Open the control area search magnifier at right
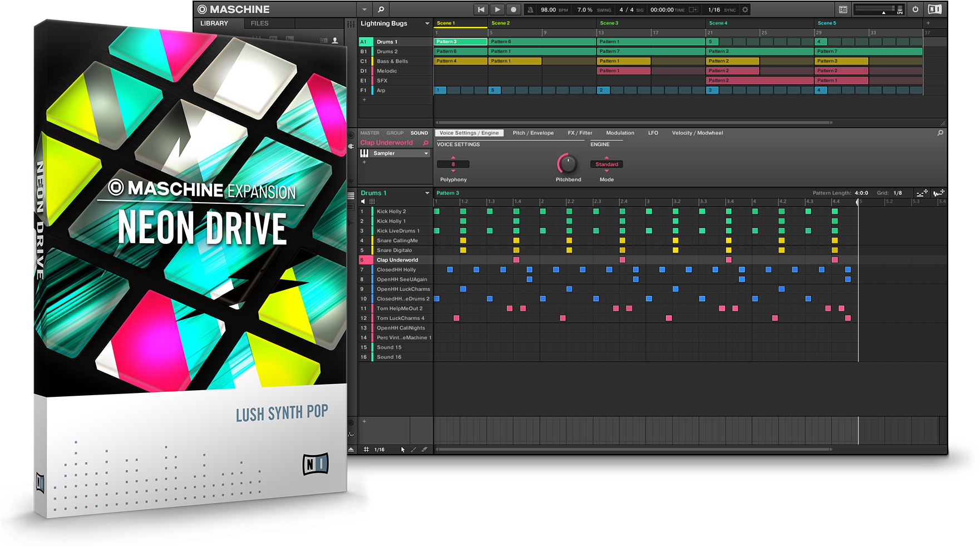Viewport: 980px width, 546px height. pos(940,133)
